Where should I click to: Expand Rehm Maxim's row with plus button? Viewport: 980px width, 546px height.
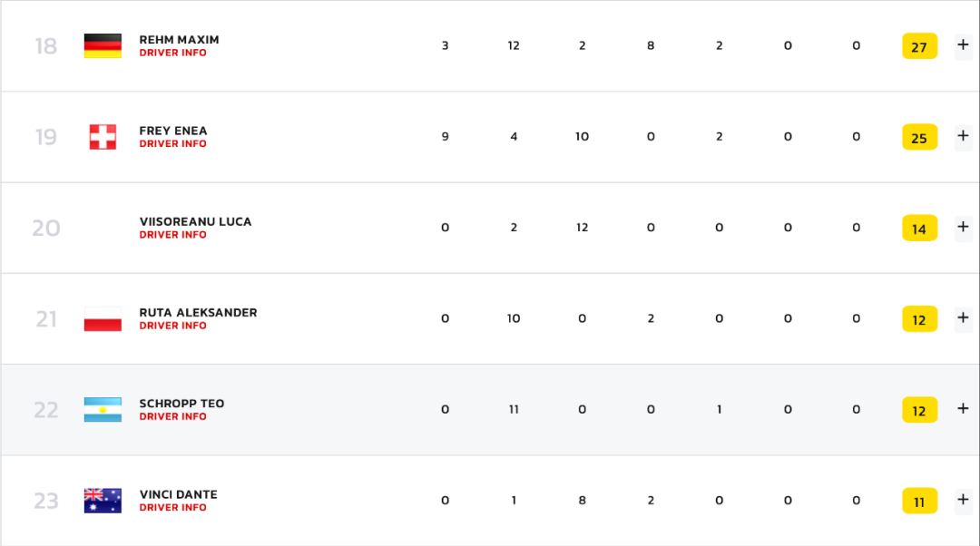pyautogui.click(x=963, y=45)
